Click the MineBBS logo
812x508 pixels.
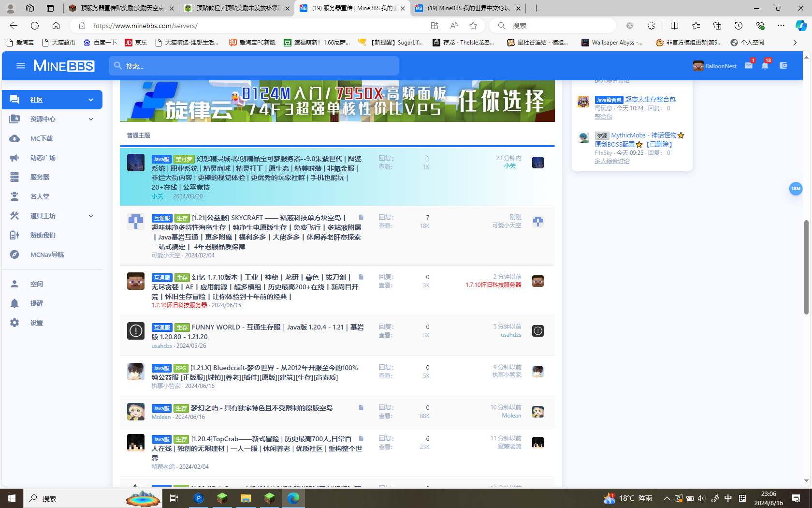click(64, 66)
